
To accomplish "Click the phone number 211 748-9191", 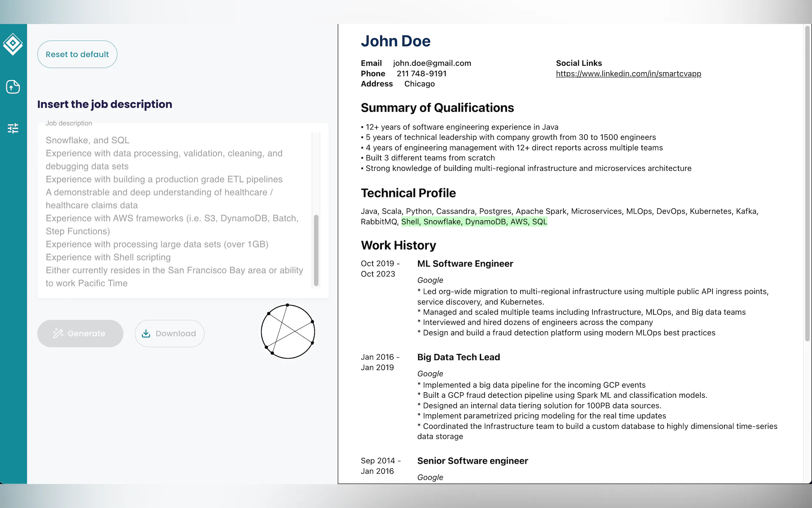I will 421,74.
